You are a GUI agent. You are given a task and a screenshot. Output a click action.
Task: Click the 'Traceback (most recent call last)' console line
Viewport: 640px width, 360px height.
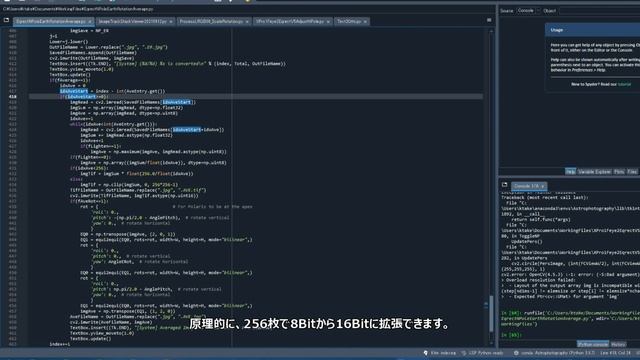click(x=544, y=198)
